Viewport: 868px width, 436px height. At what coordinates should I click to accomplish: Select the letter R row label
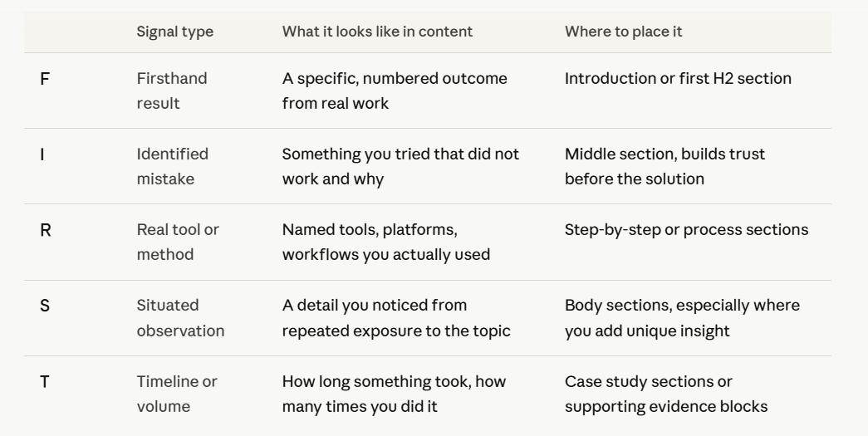(x=46, y=230)
